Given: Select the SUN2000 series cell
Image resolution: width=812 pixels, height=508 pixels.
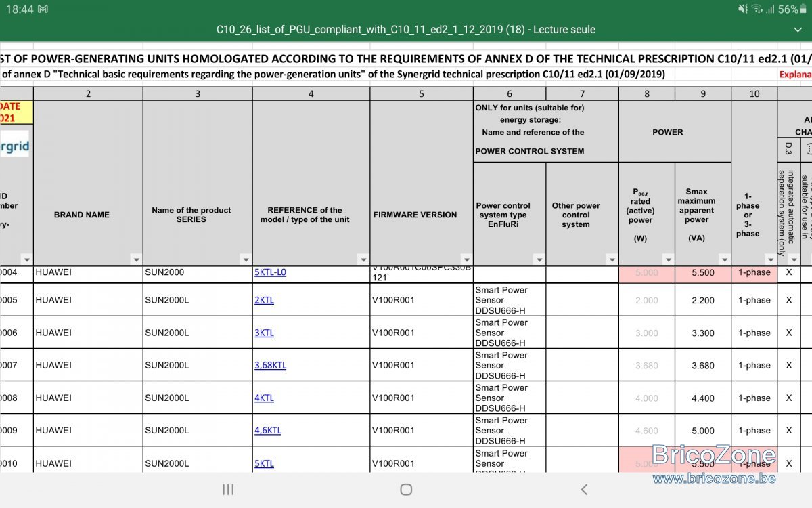Looking at the screenshot, I should tap(198, 274).
